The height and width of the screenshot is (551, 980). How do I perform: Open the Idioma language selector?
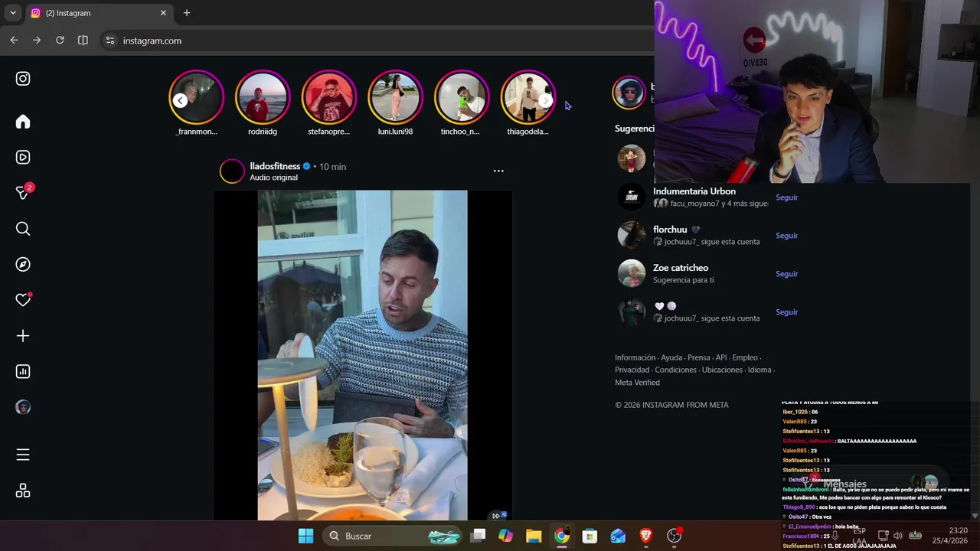tap(759, 370)
